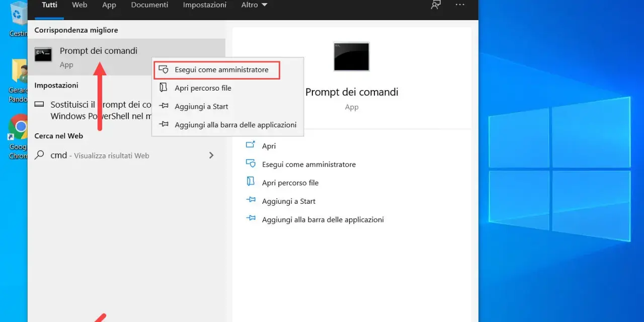Image resolution: width=644 pixels, height=322 pixels.
Task: Expand the cmd web result chevron arrow
Action: click(x=211, y=155)
